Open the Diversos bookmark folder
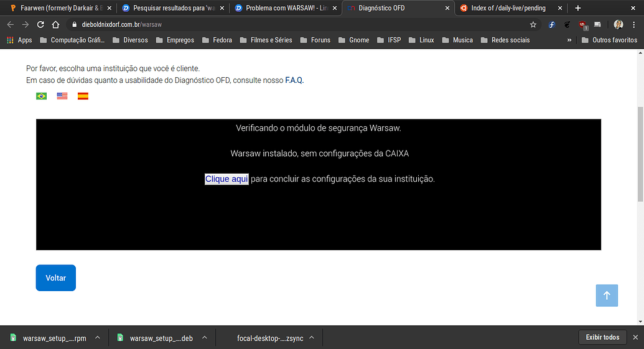Viewport: 644px width, 349px height. pyautogui.click(x=130, y=40)
